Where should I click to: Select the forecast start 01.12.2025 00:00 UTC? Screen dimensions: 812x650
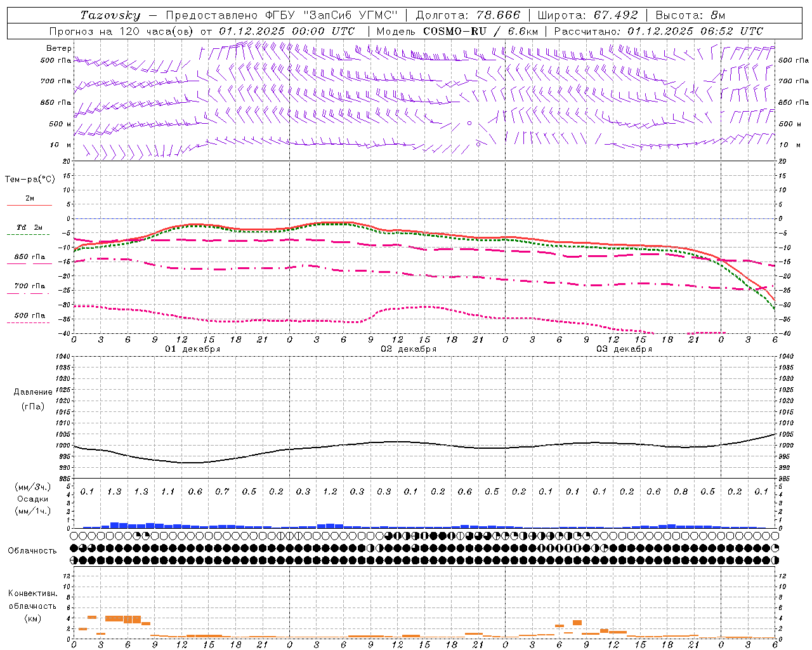(286, 31)
